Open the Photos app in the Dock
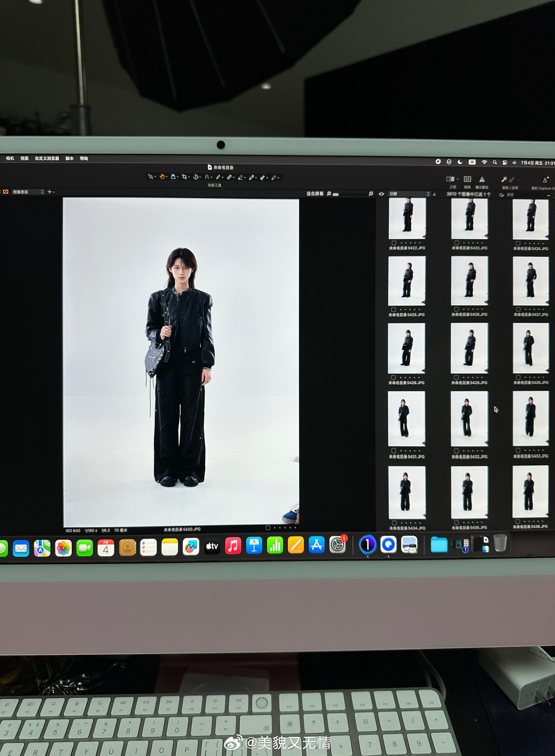555x756 pixels. coord(64,548)
